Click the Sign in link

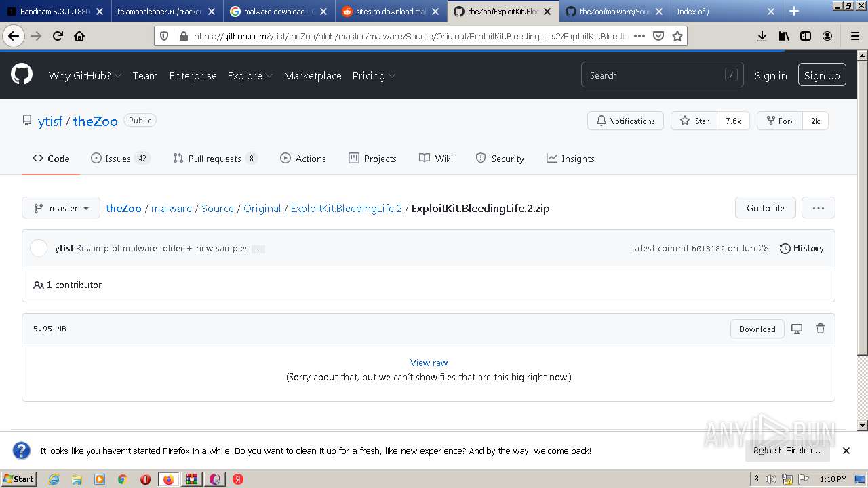771,75
